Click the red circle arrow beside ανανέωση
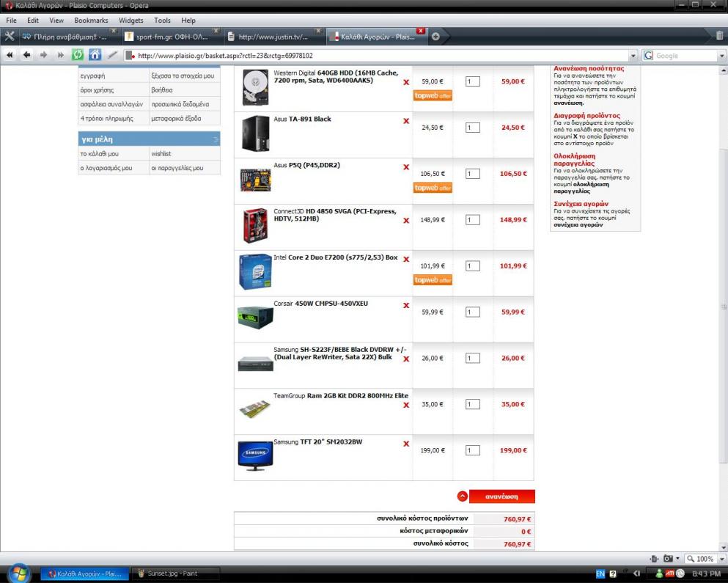Screen dimensions: 728x583 463,496
